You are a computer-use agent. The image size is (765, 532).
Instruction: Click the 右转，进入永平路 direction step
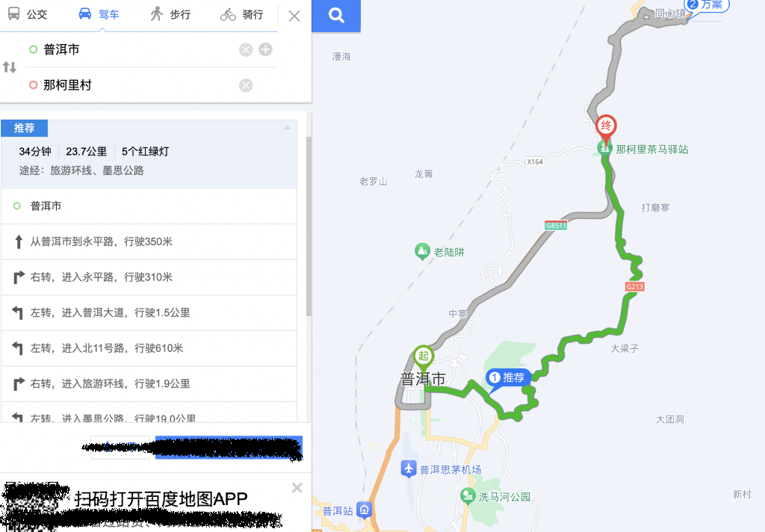tap(149, 277)
